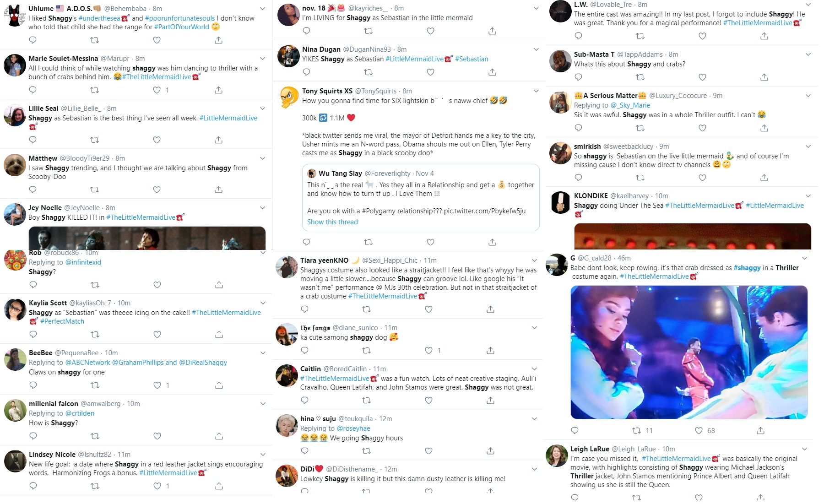
Task: Open the #PartOfYourWorld hashtag
Action: coord(182,27)
